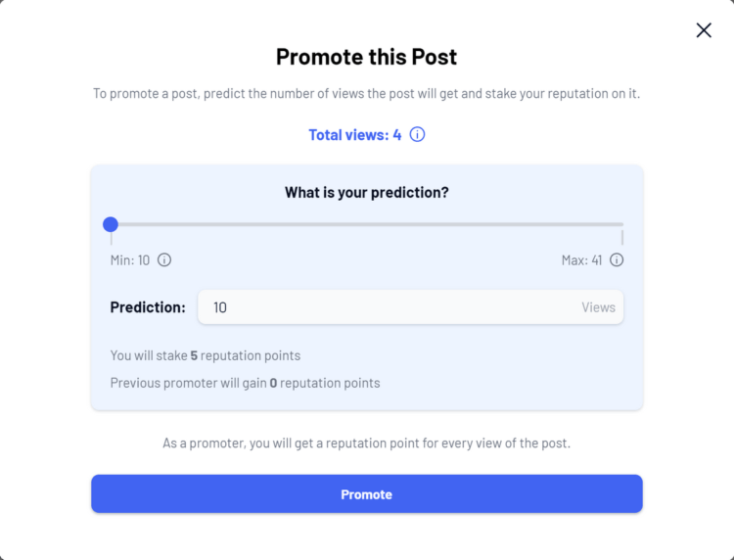This screenshot has width=734, height=560.
Task: Click the info icon next to Max: 41
Action: point(617,260)
